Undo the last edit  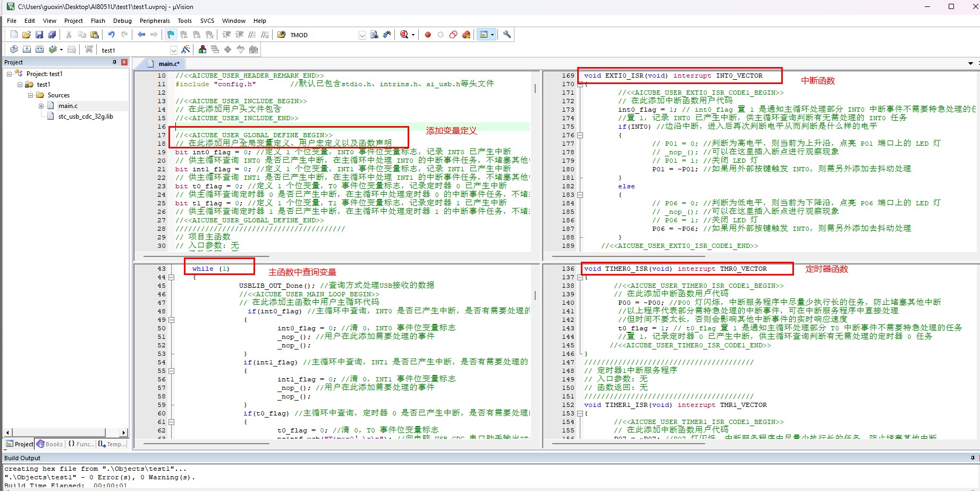point(112,35)
